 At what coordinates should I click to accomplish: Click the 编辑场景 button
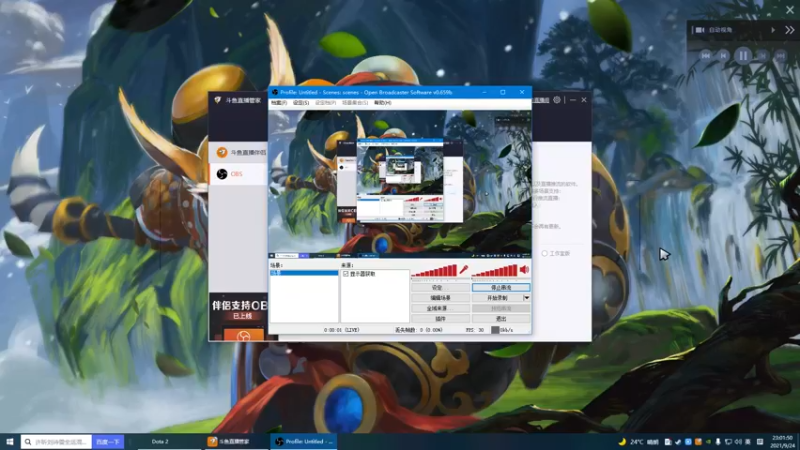(440, 298)
